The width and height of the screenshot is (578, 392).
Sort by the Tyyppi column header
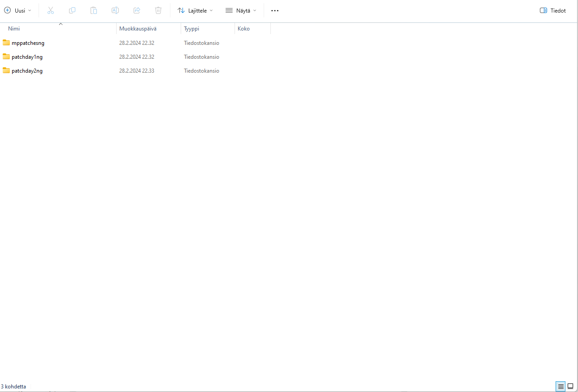pos(208,29)
